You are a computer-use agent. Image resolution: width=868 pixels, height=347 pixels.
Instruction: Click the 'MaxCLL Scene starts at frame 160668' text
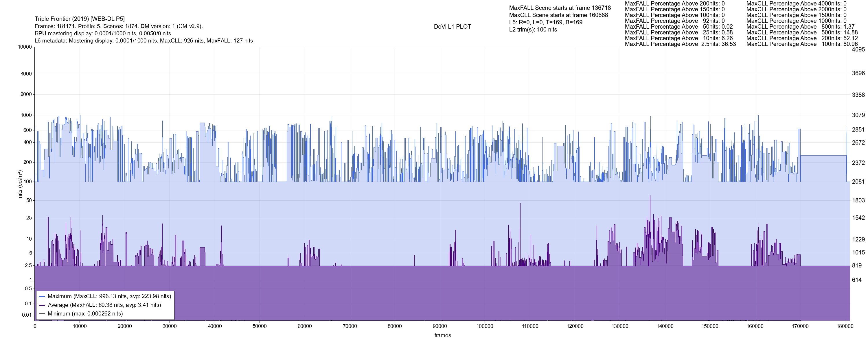pos(558,15)
